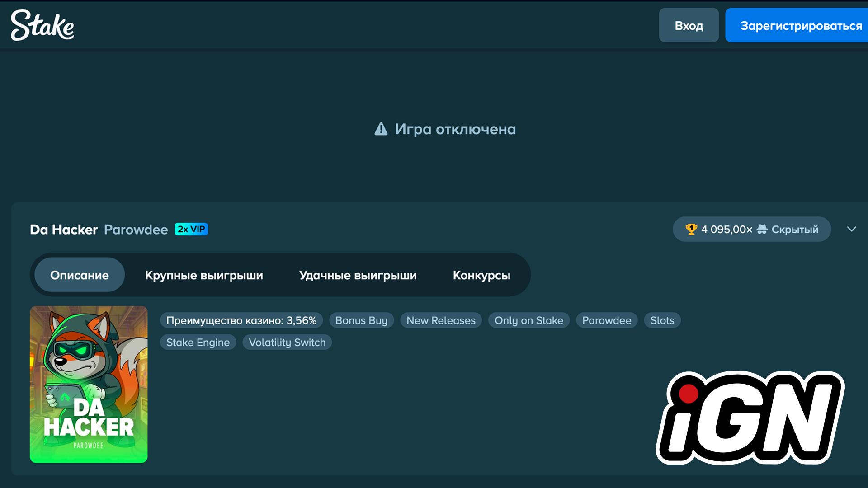Open the Bonus Buy category tag

coord(361,320)
